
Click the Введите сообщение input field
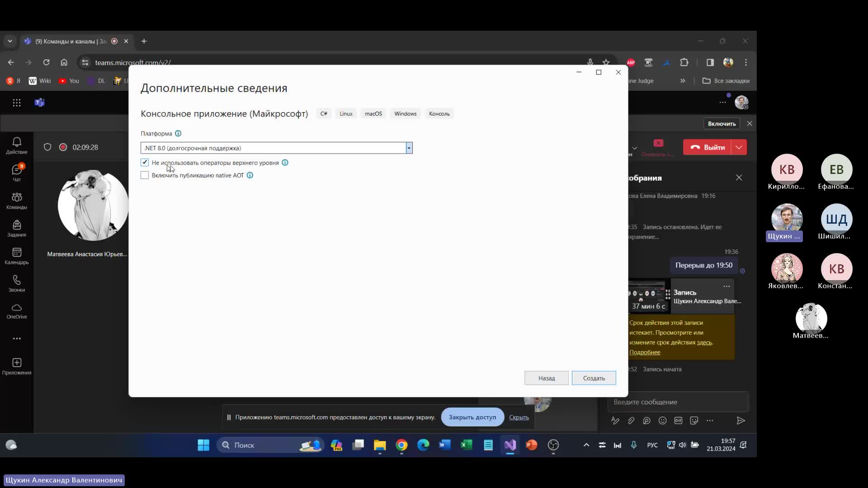(678, 402)
